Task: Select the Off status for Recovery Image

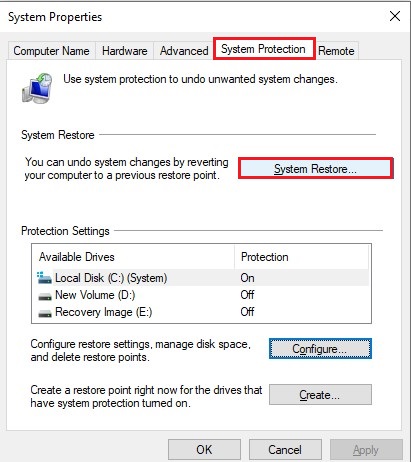Action: coord(247,312)
